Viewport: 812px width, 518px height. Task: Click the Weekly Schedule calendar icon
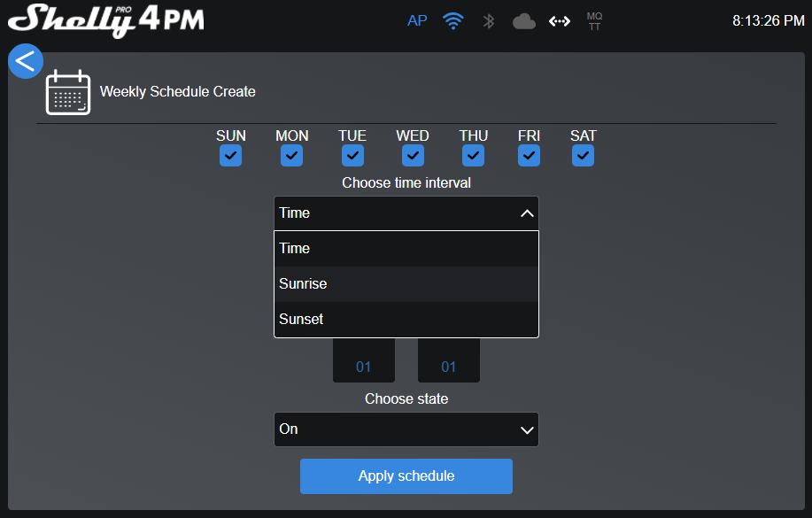[68, 92]
